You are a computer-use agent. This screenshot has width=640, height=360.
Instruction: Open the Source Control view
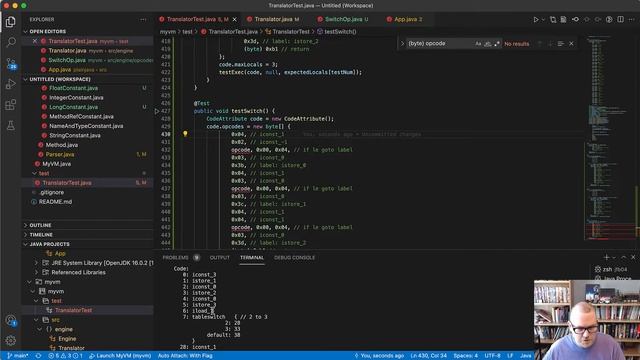click(x=11, y=63)
